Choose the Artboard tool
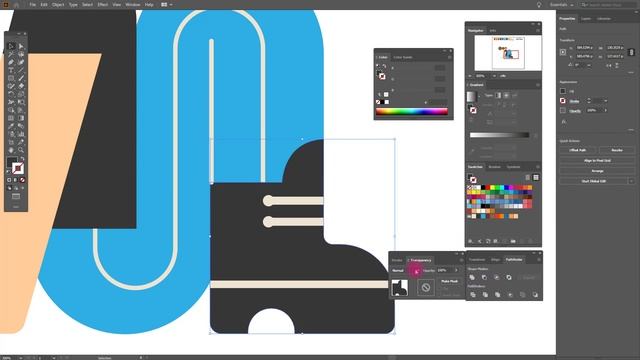The image size is (640, 360). pos(11,142)
